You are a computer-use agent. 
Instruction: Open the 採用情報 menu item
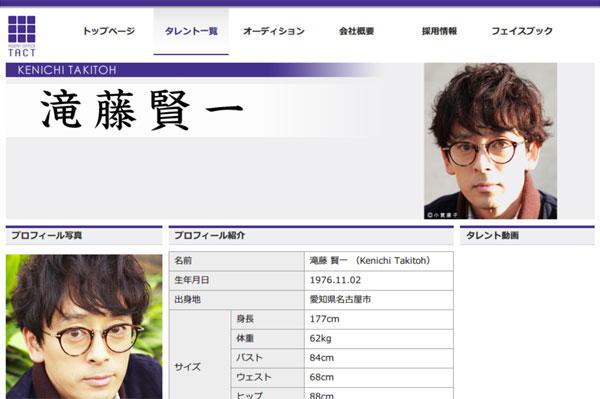click(x=439, y=31)
